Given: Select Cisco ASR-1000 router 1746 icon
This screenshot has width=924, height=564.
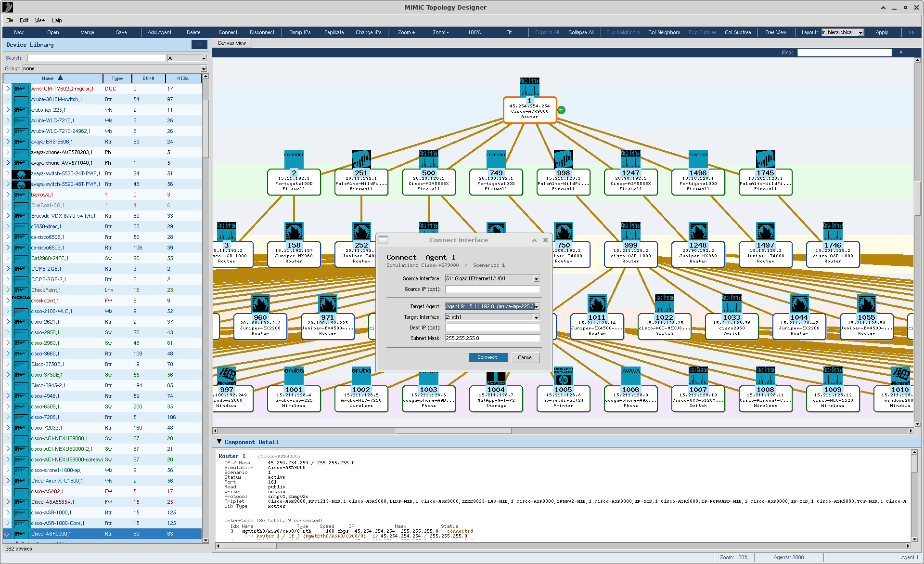Looking at the screenshot, I should click(833, 231).
